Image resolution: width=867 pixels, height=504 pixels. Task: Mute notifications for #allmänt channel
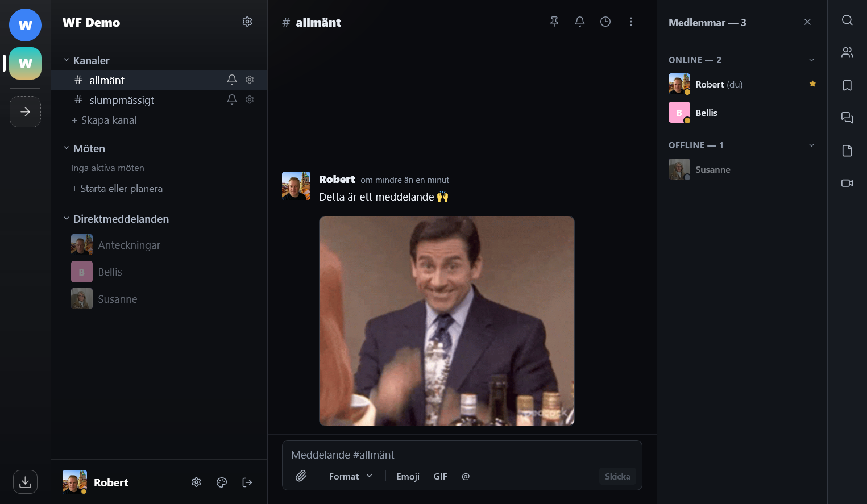click(232, 80)
